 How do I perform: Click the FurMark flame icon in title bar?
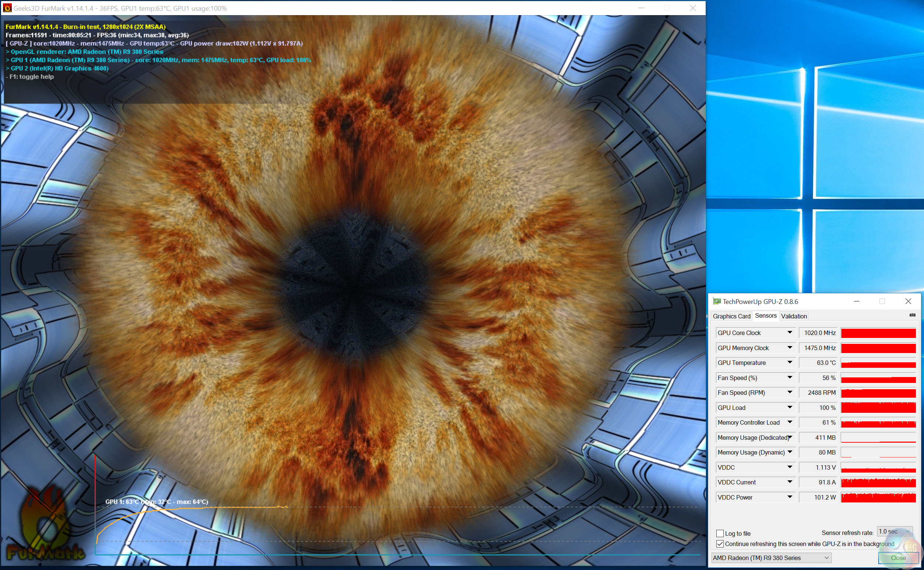(x=7, y=8)
